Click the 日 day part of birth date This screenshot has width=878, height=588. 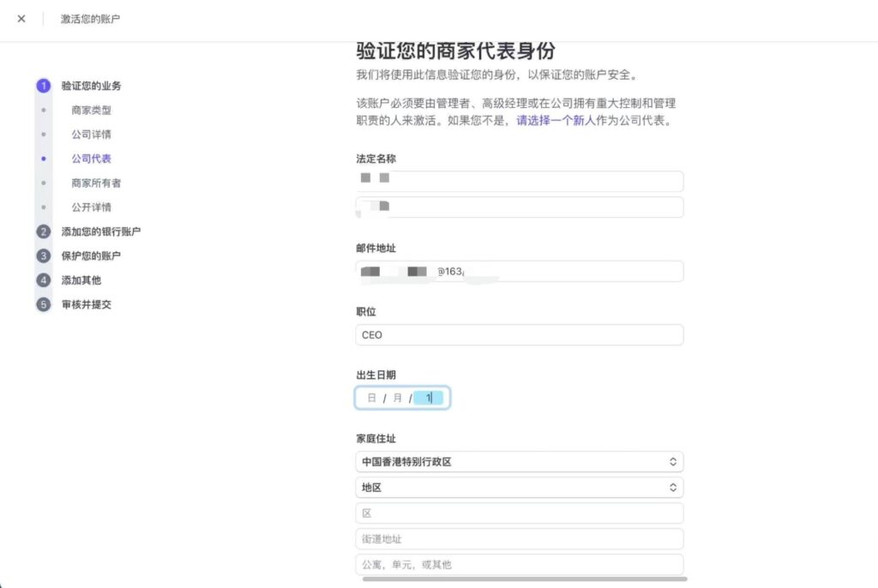[x=371, y=399]
